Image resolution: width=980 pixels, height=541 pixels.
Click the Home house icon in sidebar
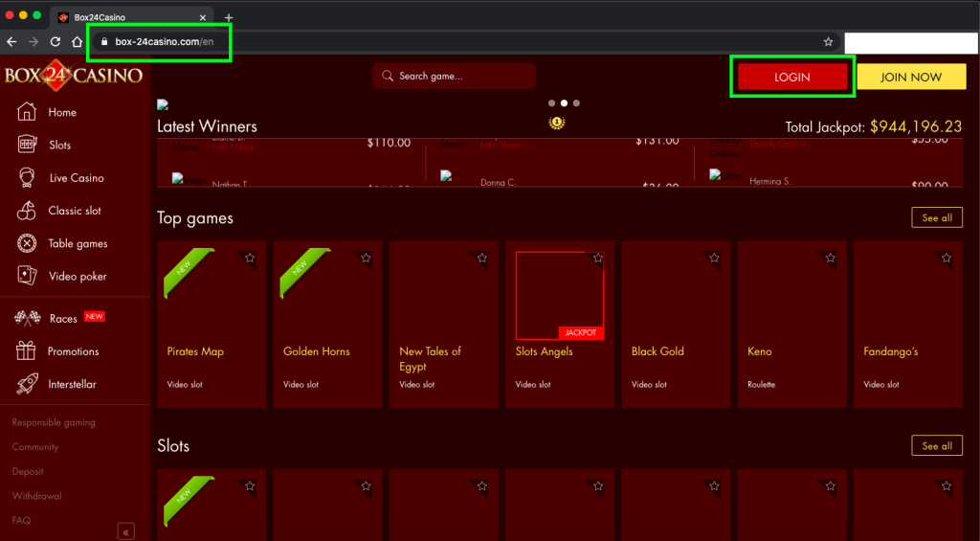point(26,111)
